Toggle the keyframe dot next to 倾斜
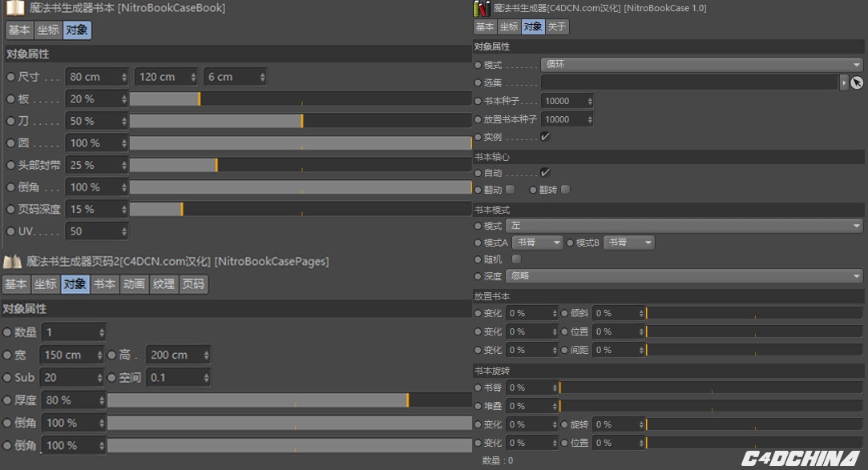The image size is (868, 470). (x=565, y=314)
